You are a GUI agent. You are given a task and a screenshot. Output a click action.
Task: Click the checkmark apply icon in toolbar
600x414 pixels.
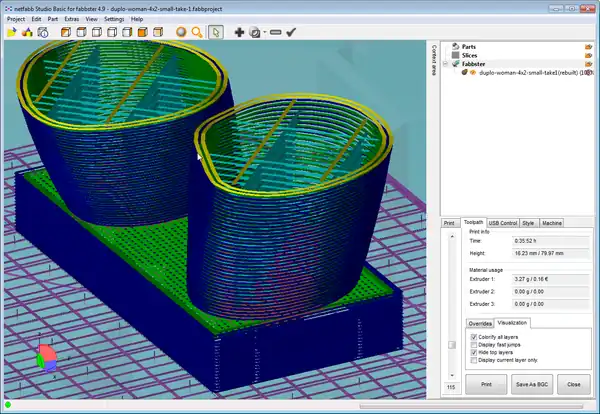click(x=291, y=32)
